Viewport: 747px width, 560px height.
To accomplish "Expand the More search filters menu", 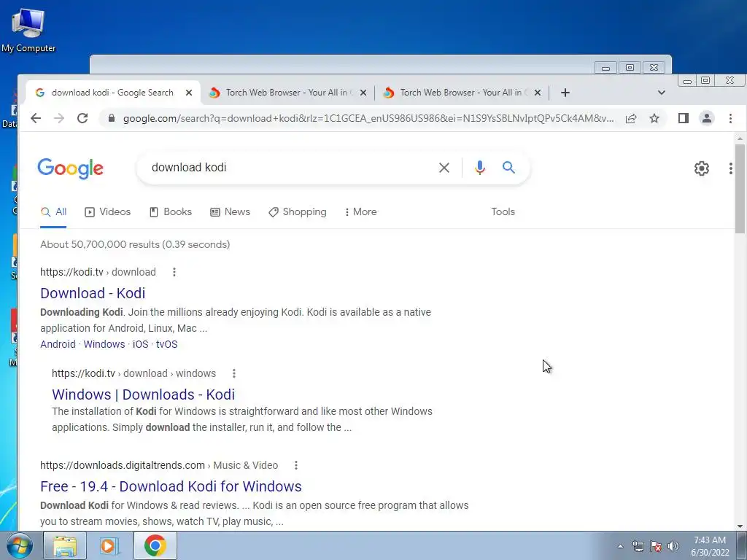I will click(360, 212).
